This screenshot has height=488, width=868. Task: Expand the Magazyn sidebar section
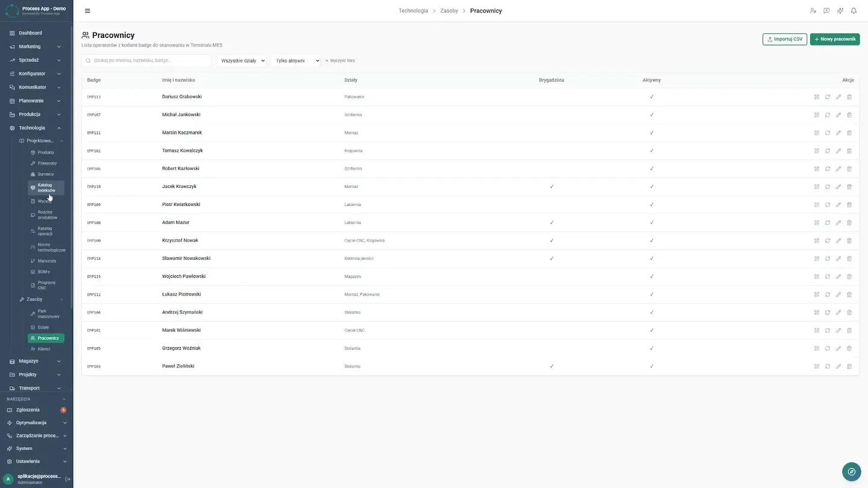(x=36, y=361)
